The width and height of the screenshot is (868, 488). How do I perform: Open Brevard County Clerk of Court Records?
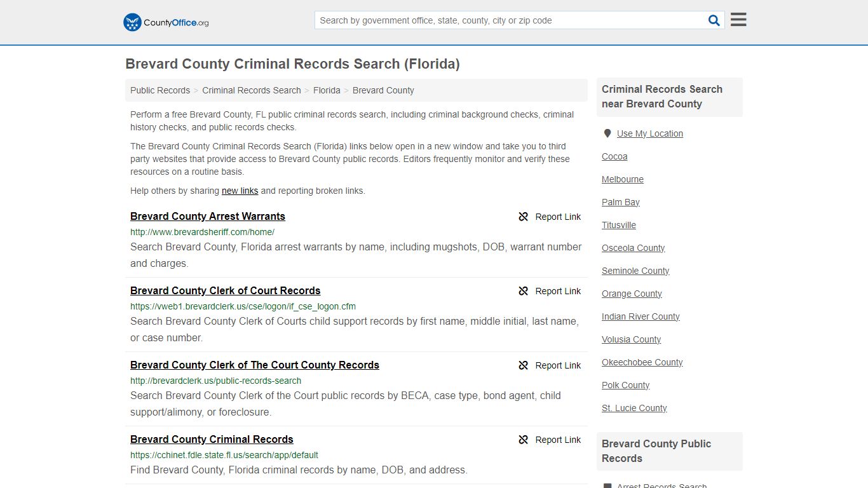[x=226, y=290]
